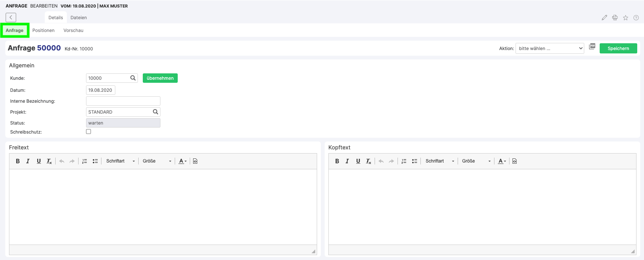644x260 pixels.
Task: Insert numbered list in Freitext editor
Action: (x=85, y=161)
